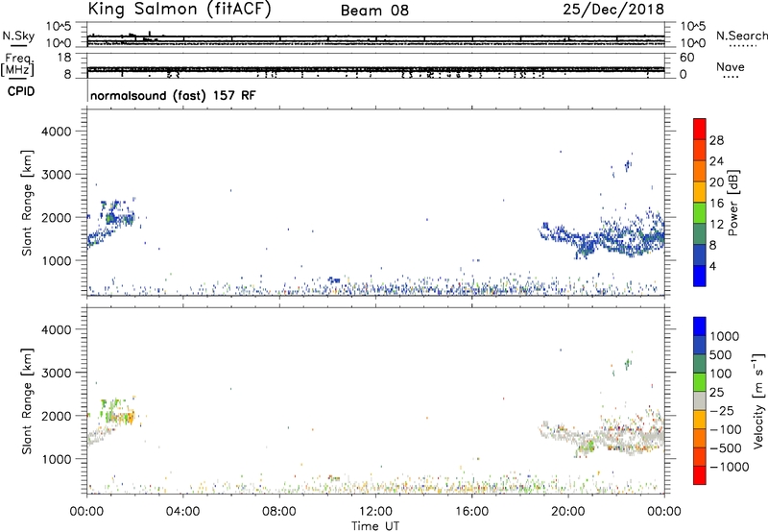This screenshot has height=532, width=768.
Task: Click the frequency trace in Freq panel
Action: click(375, 69)
